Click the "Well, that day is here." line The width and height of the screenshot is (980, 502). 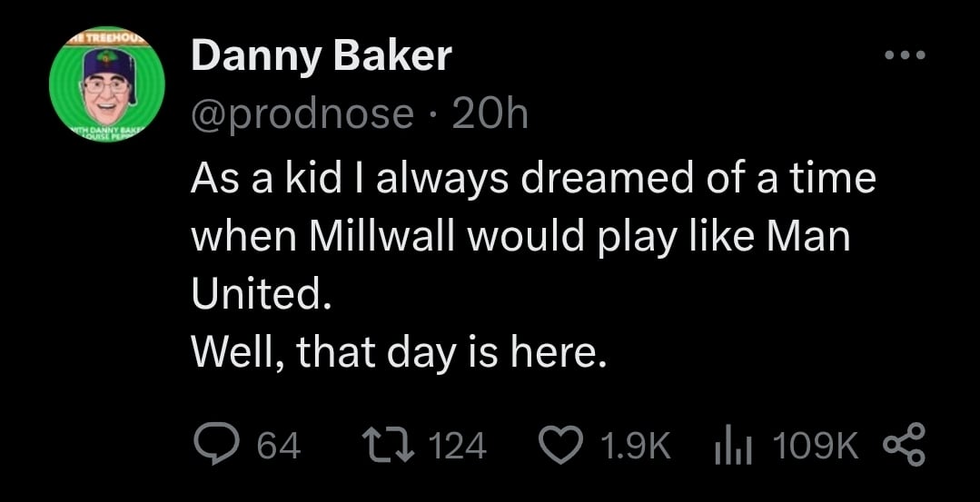point(398,351)
